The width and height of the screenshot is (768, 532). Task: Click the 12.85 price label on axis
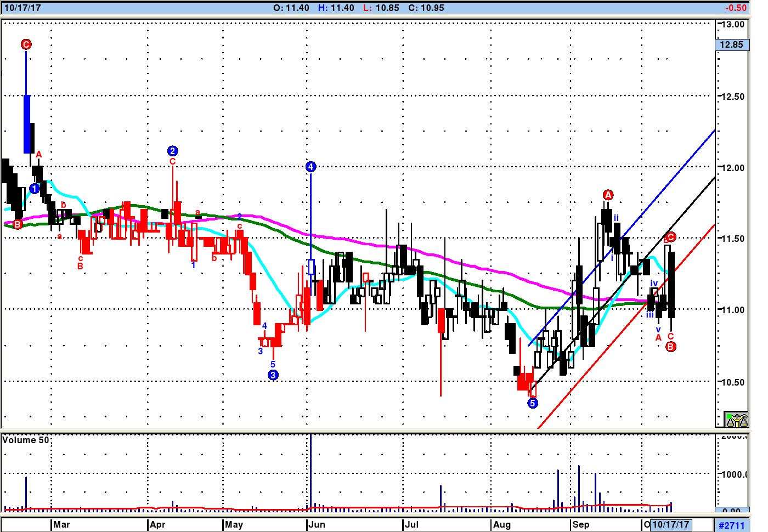732,45
